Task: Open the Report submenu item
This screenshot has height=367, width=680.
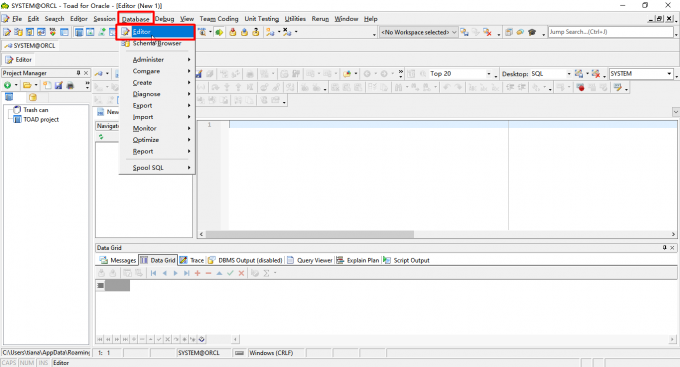Action: [157, 151]
